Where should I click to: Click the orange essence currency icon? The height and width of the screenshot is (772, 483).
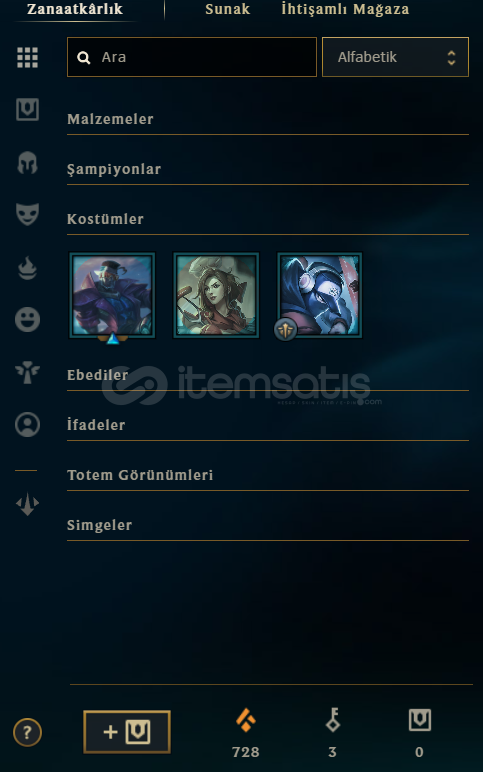tap(246, 721)
